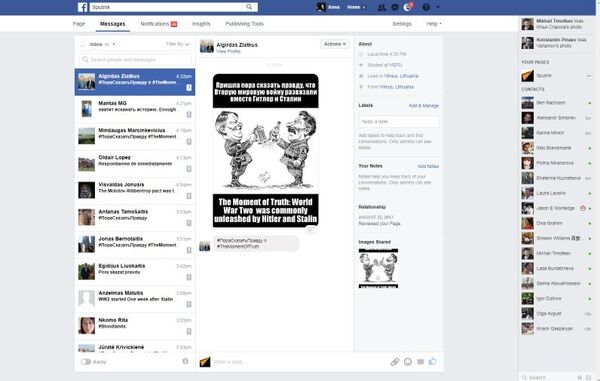This screenshot has width=600, height=381.
Task: Click sender avatar beside hashtag message
Action: coord(205,246)
